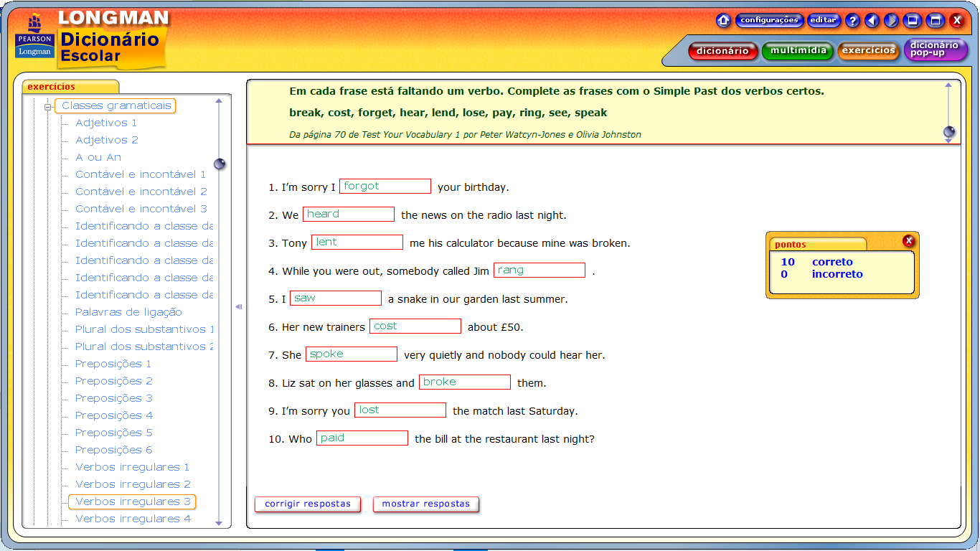Collapse the exercise list sidebar handle
980x551 pixels.
(x=239, y=307)
